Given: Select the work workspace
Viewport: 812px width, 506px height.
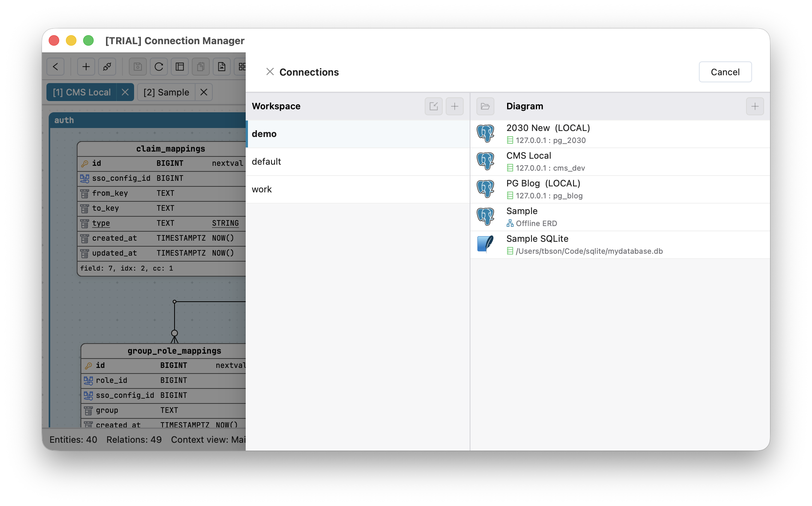Looking at the screenshot, I should click(358, 189).
